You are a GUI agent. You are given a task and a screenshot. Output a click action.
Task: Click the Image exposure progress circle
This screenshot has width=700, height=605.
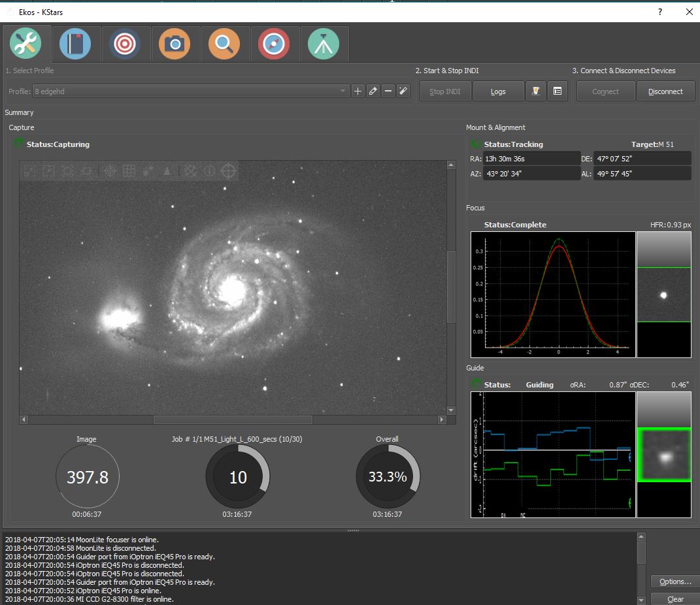click(x=88, y=476)
